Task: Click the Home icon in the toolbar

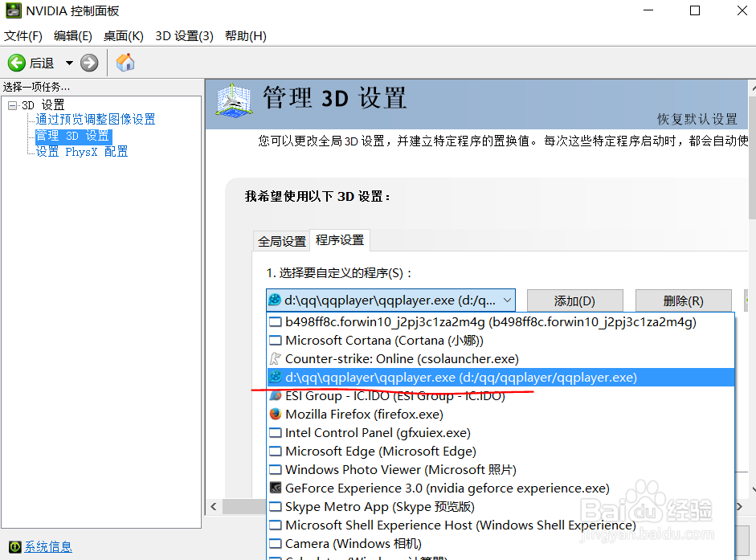Action: click(125, 63)
